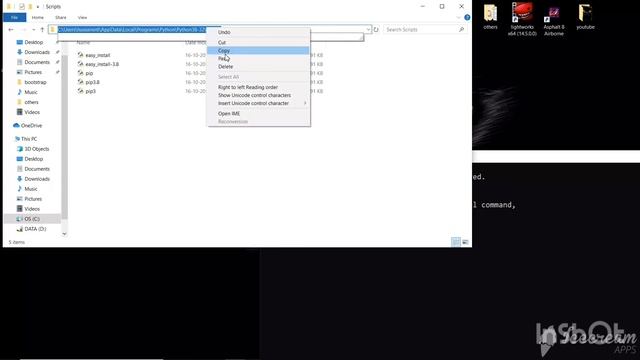This screenshot has height=360, width=640.
Task: Select the pip3.8 file
Action: point(92,82)
